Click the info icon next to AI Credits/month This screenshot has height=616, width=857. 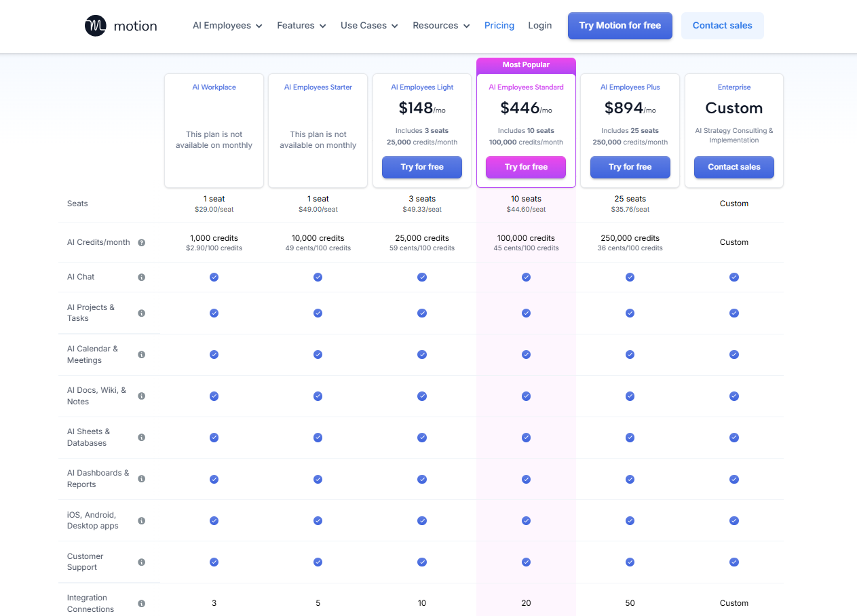click(x=142, y=242)
